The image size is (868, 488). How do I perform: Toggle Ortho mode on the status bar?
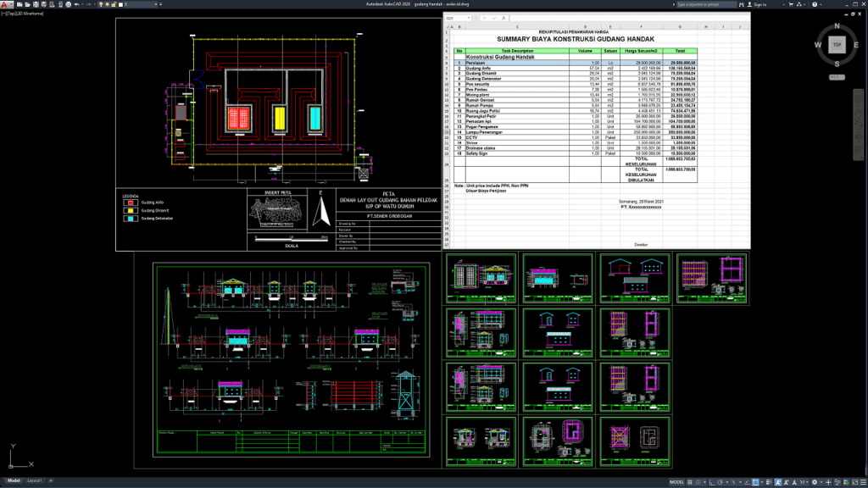(x=712, y=481)
